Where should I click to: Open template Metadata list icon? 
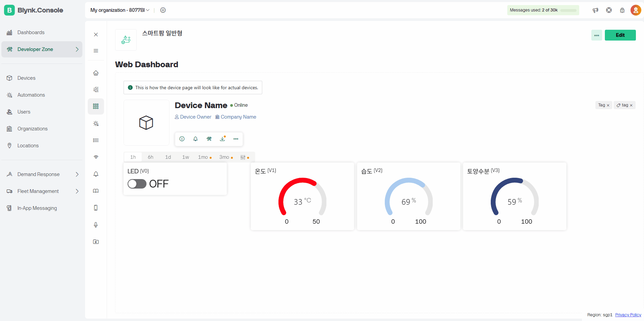click(x=96, y=140)
